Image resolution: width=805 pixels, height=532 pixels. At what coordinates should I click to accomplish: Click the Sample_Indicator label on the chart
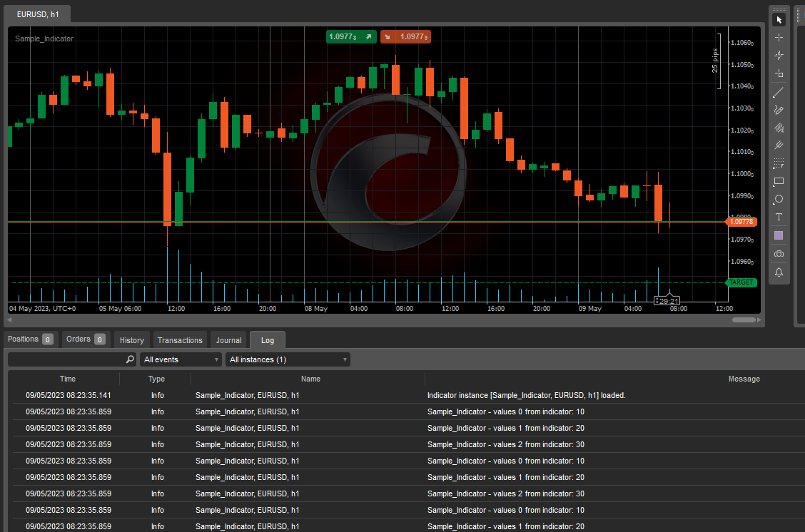tap(44, 39)
